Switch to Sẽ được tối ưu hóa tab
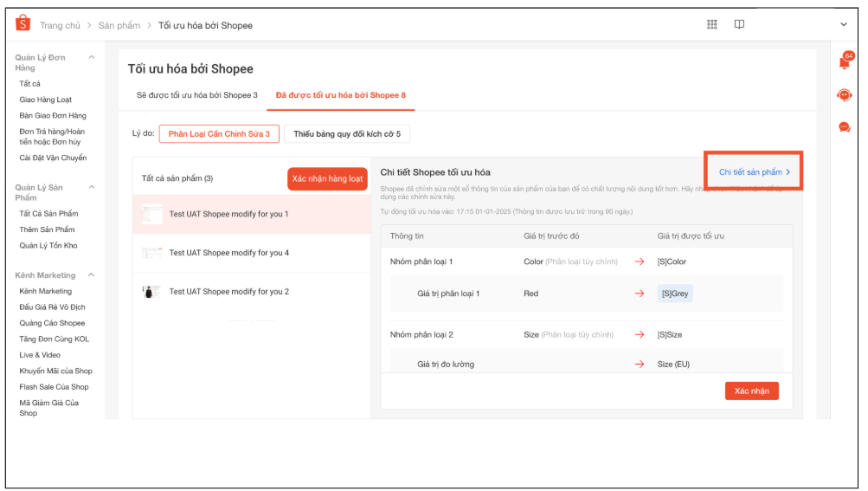Image resolution: width=868 pixels, height=491 pixels. (x=197, y=95)
